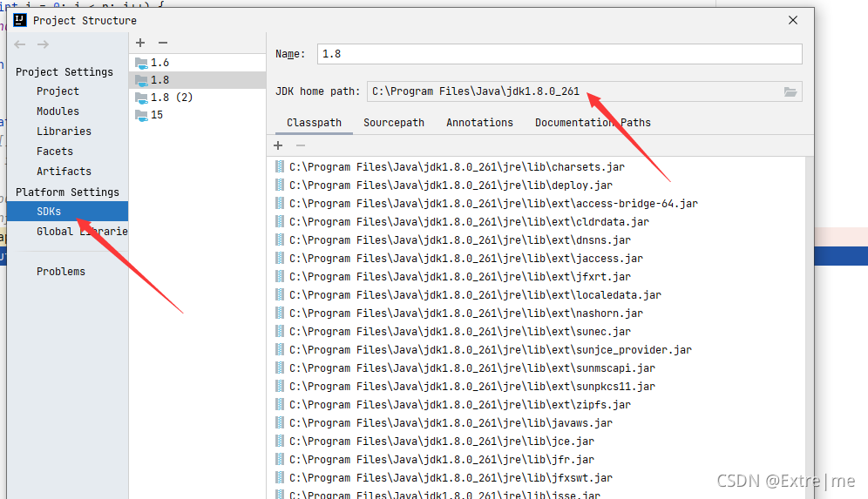
Task: Open Artifacts settings
Action: pos(64,172)
